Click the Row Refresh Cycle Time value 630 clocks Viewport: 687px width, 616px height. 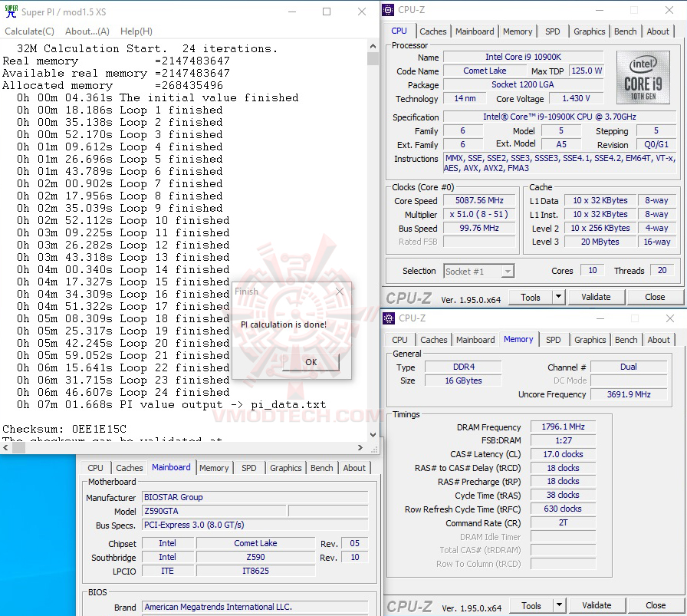coord(563,509)
